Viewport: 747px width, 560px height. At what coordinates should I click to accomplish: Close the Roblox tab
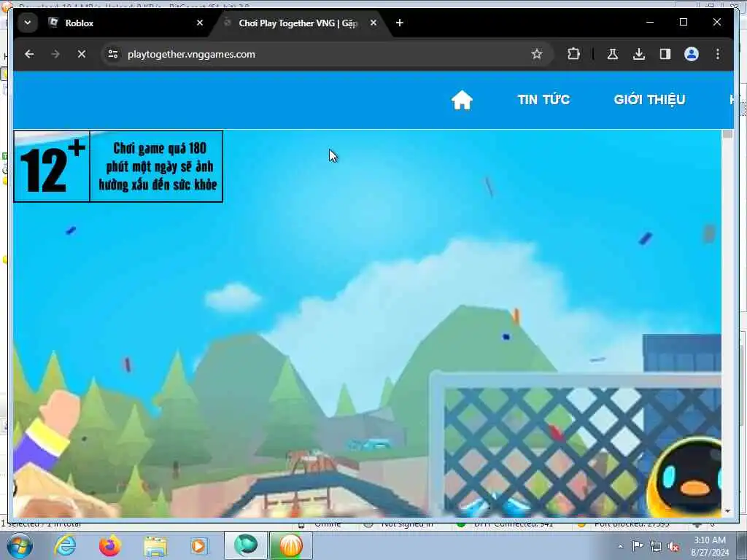coord(200,23)
